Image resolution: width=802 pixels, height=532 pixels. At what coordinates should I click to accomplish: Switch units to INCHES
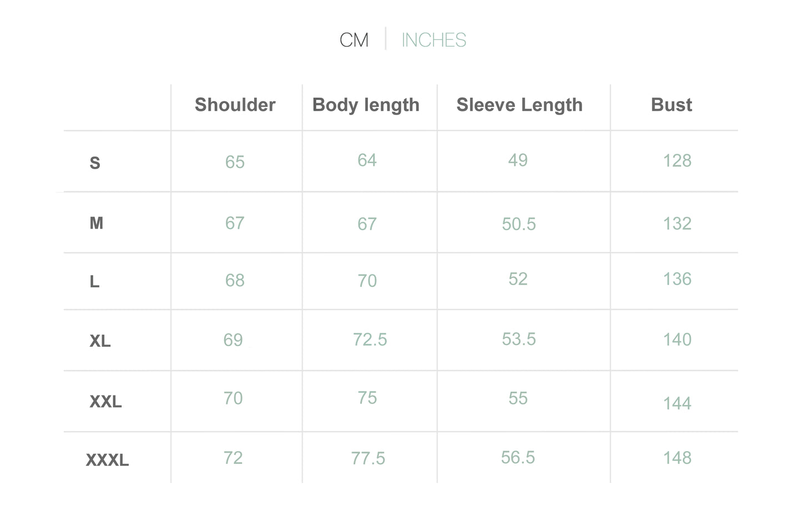(433, 40)
